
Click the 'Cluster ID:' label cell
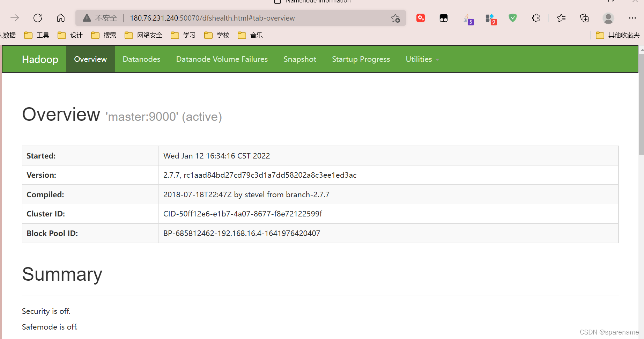pos(90,214)
